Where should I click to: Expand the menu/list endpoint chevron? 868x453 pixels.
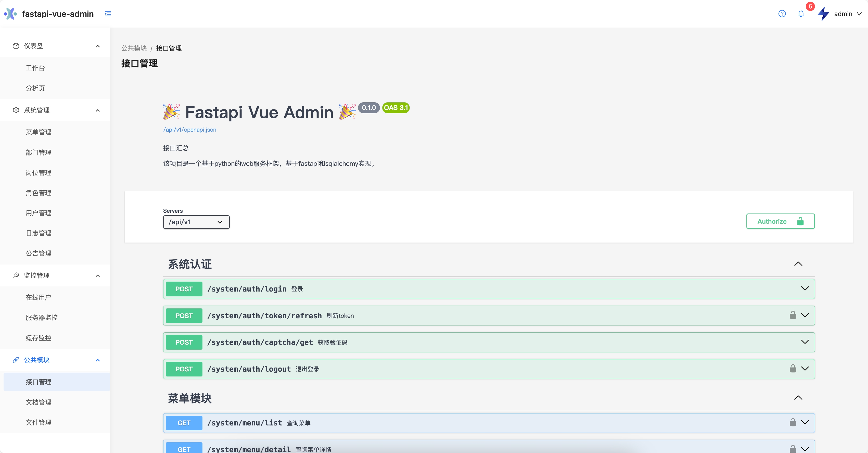click(805, 422)
